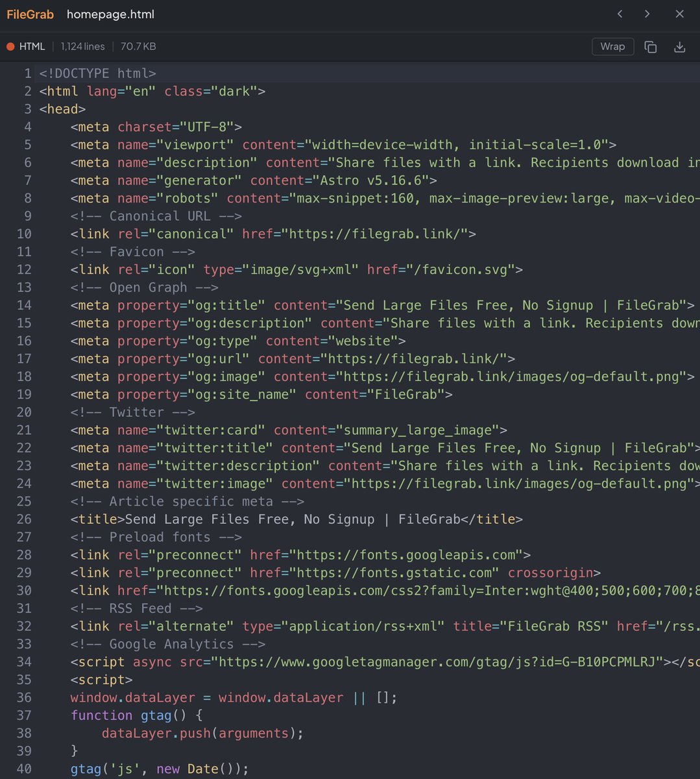Go to the previous file arrow
700x779 pixels.
coord(620,14)
